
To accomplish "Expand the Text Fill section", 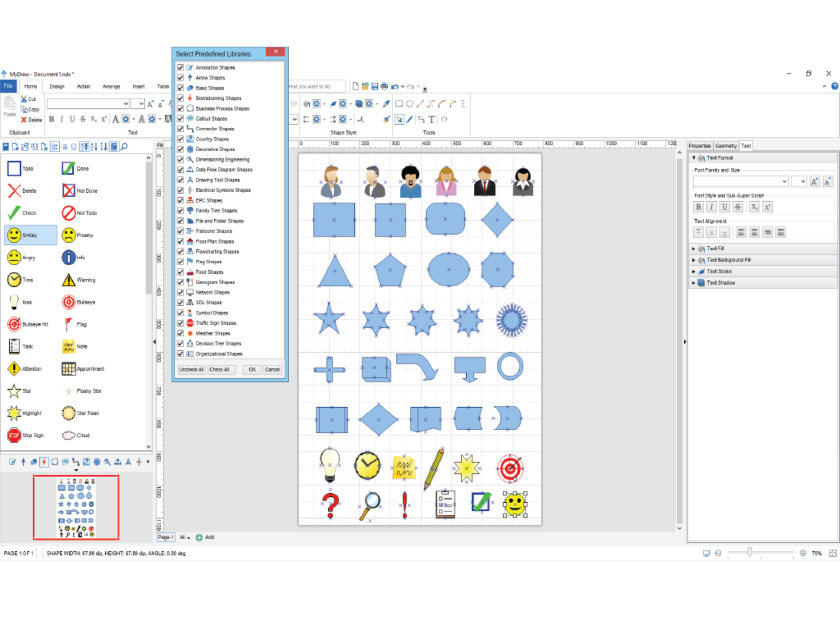I will click(x=694, y=248).
